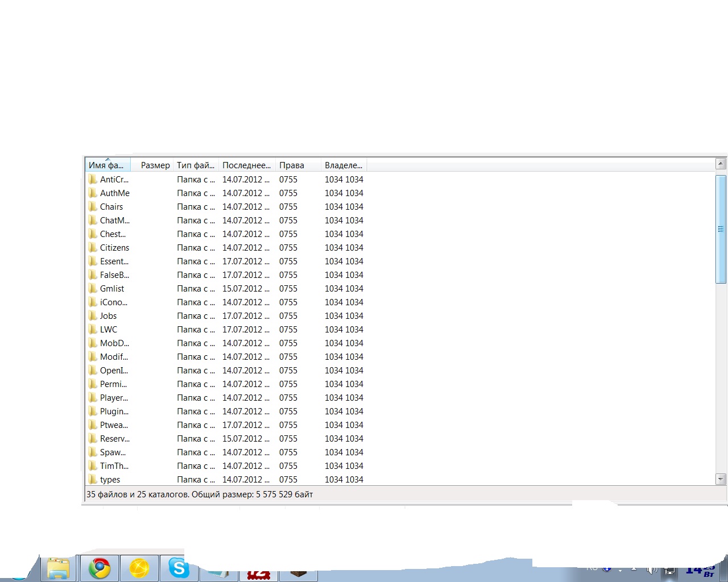Screen dimensions: 728x582
Task: Open the AuthMe folder
Action: coord(114,193)
